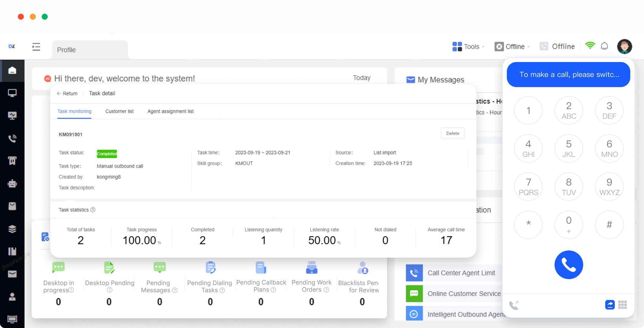644x328 pixels.
Task: Switch to the Customer list tab
Action: point(119,111)
